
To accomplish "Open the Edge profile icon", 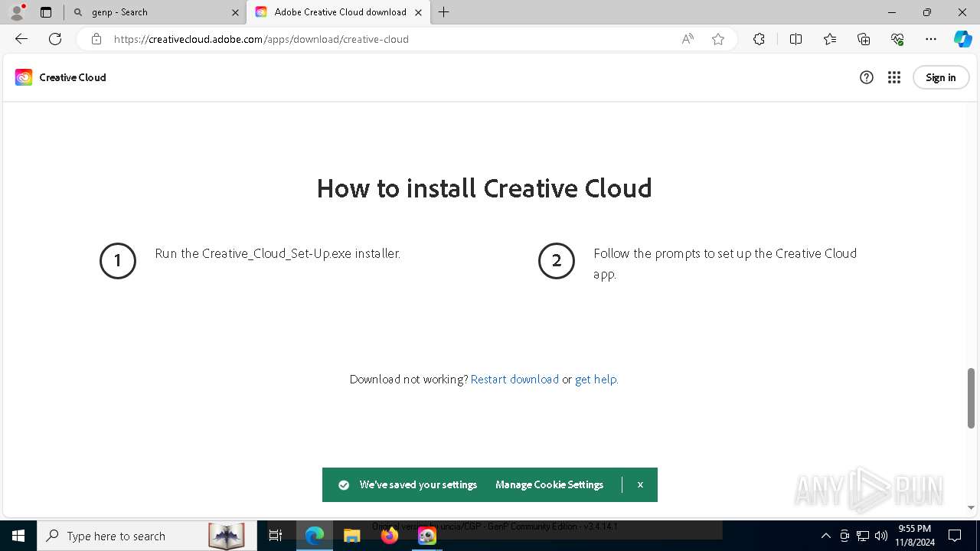I will coord(17,12).
